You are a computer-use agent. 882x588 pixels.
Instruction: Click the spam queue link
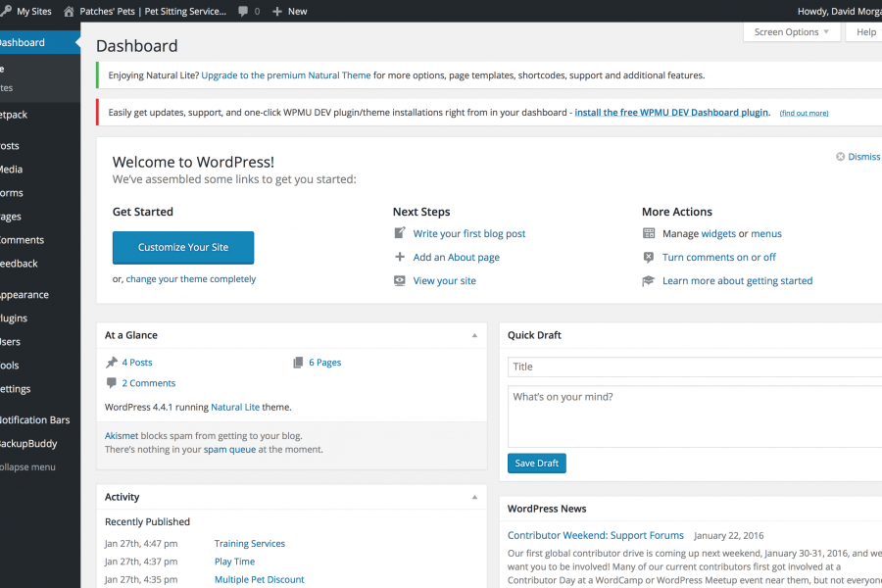pyautogui.click(x=229, y=450)
